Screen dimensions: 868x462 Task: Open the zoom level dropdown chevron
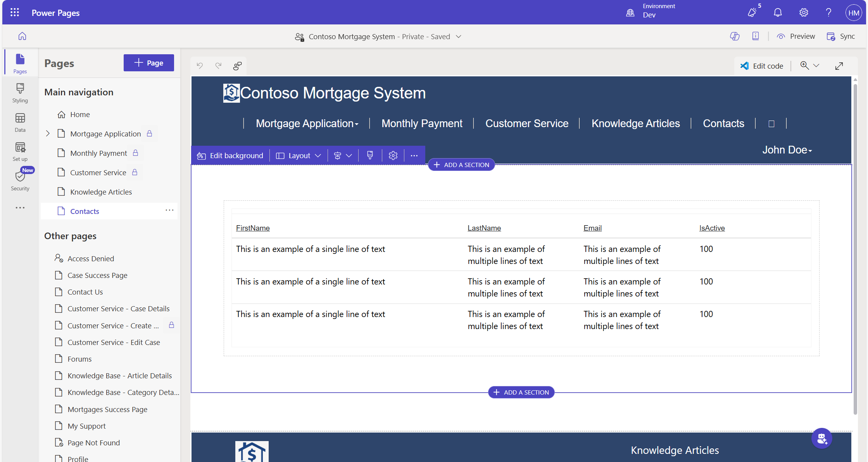(816, 66)
